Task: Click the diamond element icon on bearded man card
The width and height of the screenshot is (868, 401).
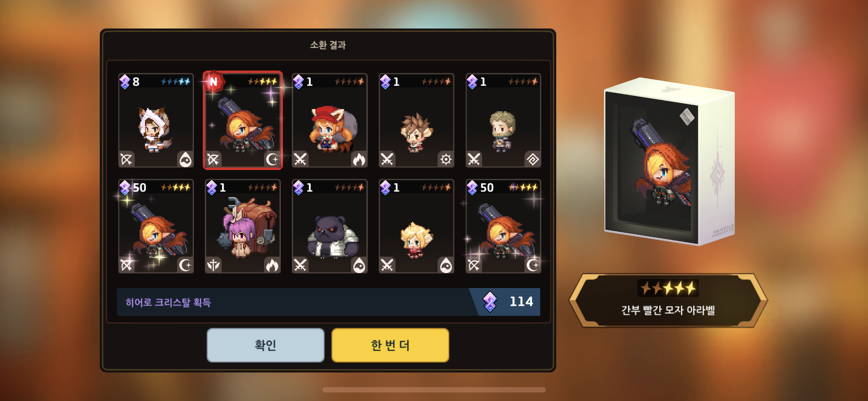Action: coord(533,159)
